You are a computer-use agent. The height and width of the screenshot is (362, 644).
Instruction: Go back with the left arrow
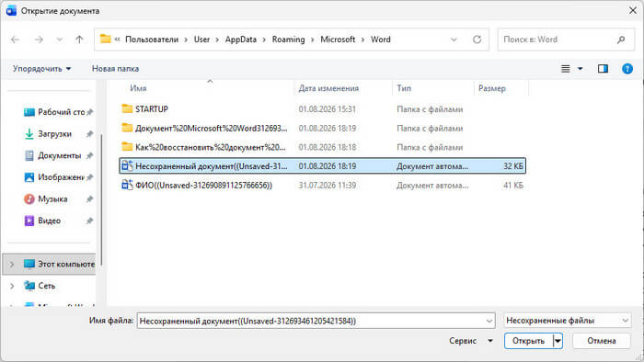[x=16, y=40]
